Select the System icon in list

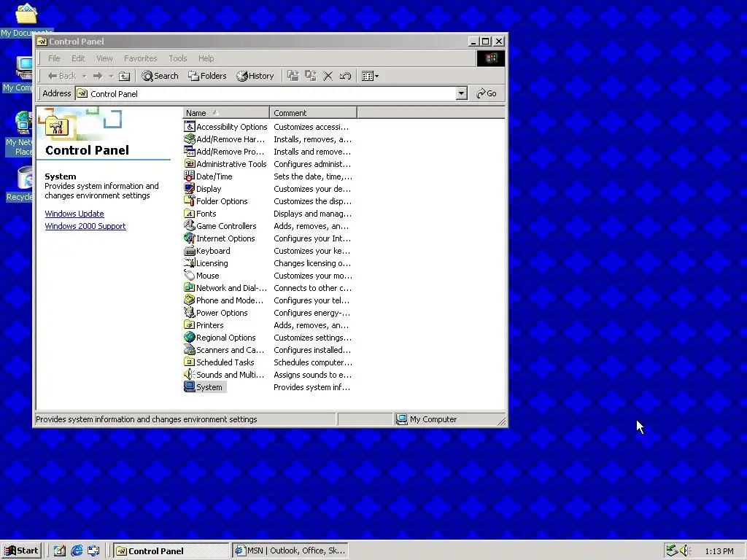pos(190,386)
